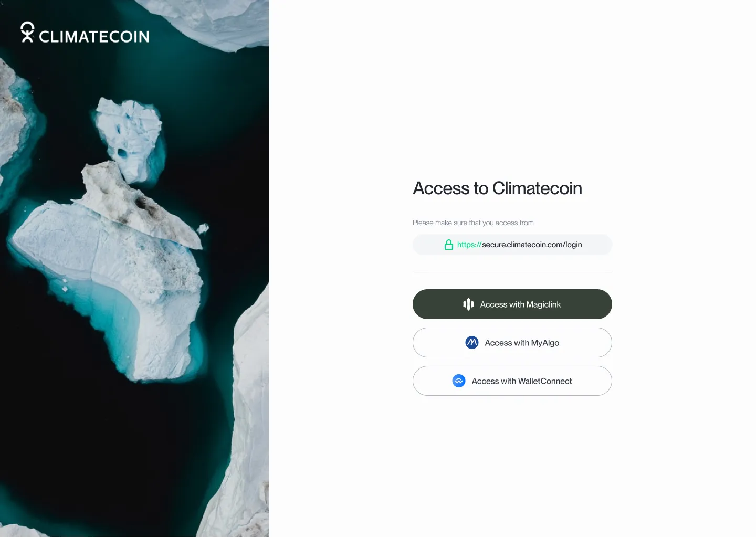
Task: Click the Magiclink logo icon
Action: click(469, 304)
